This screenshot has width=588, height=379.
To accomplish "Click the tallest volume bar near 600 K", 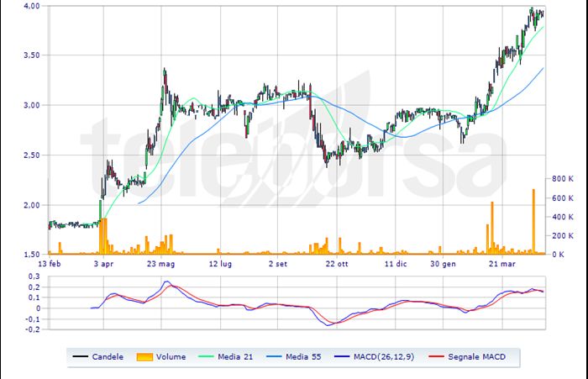I will 533,220.
